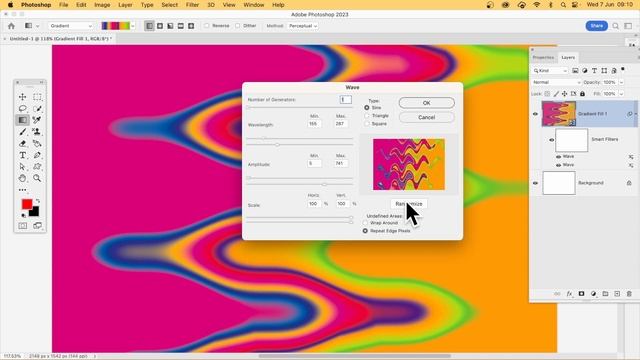Click the Share button
This screenshot has height=360, width=640.
click(x=596, y=26)
